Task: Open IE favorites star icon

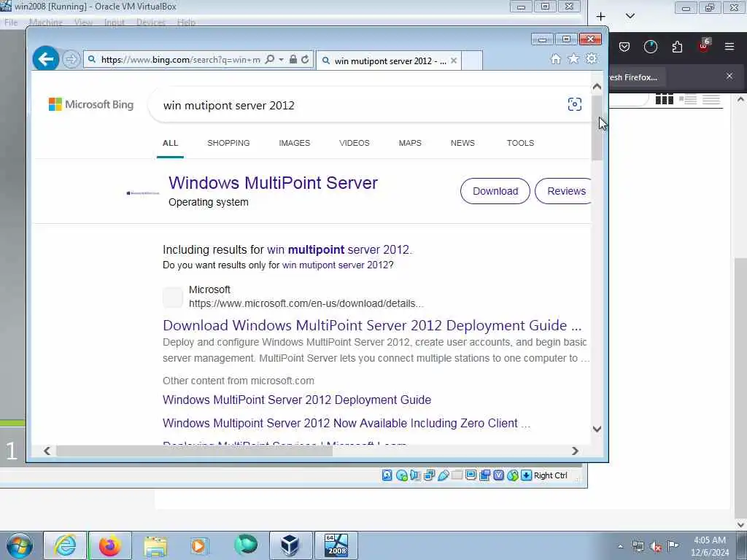Action: point(573,58)
